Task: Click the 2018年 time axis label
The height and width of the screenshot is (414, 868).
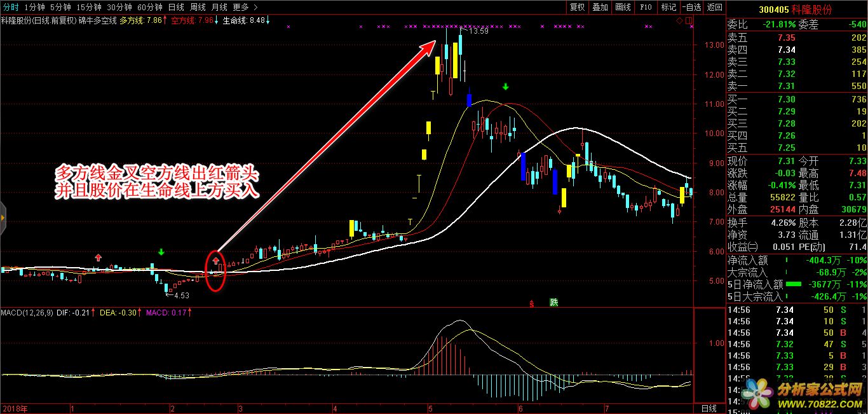Action: tap(14, 408)
